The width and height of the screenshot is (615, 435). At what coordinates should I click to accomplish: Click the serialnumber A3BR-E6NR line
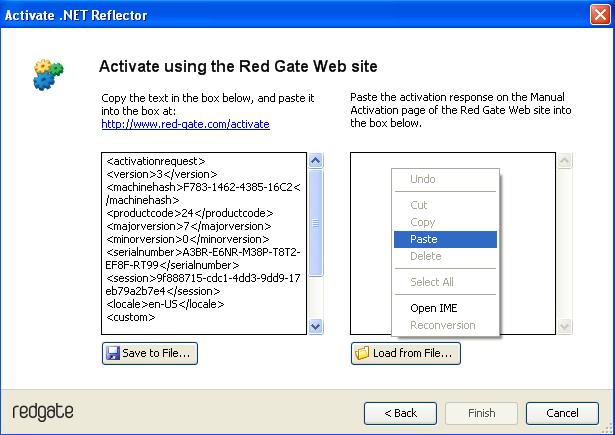point(203,252)
